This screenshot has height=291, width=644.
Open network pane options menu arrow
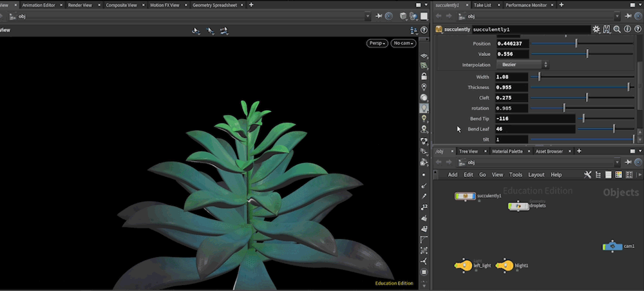[x=640, y=151]
